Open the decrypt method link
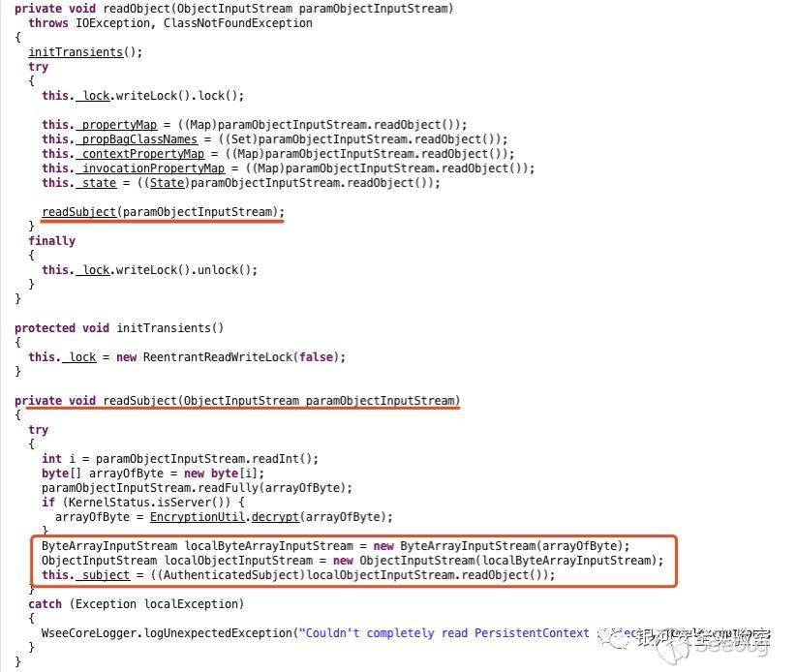The image size is (796, 672). tap(275, 517)
